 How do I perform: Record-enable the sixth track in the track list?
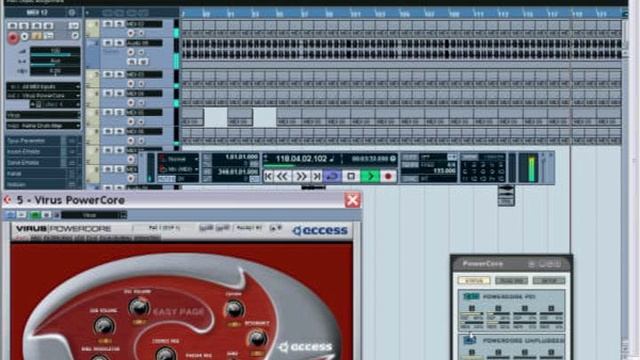(x=131, y=141)
